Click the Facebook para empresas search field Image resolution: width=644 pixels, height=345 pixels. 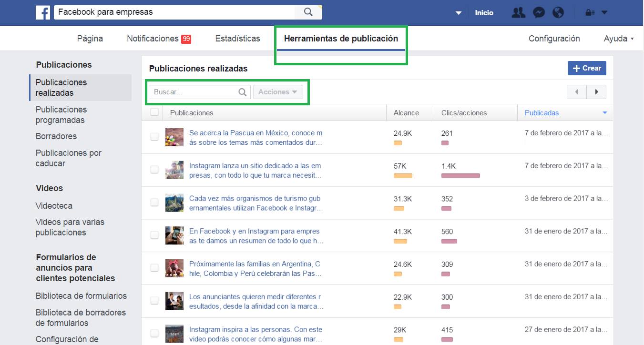point(174,12)
